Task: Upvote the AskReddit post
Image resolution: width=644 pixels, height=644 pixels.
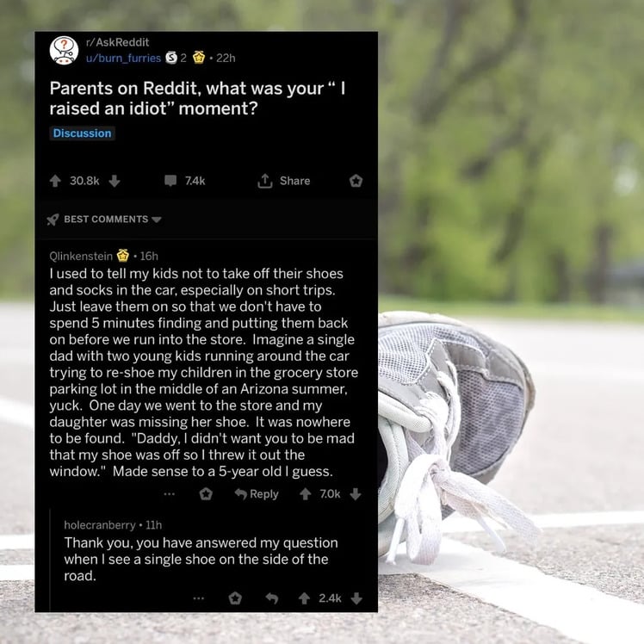Action: pos(55,181)
